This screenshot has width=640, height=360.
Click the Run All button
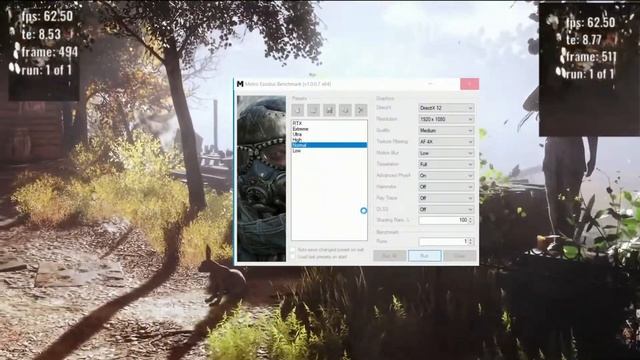[x=389, y=256]
